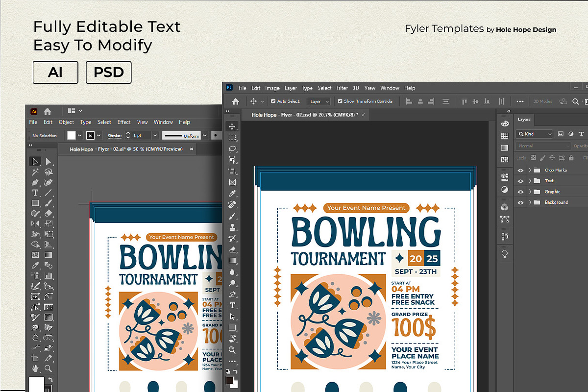The image size is (588, 392).
Task: Select the Dodge tool in Photoshop
Action: click(232, 283)
